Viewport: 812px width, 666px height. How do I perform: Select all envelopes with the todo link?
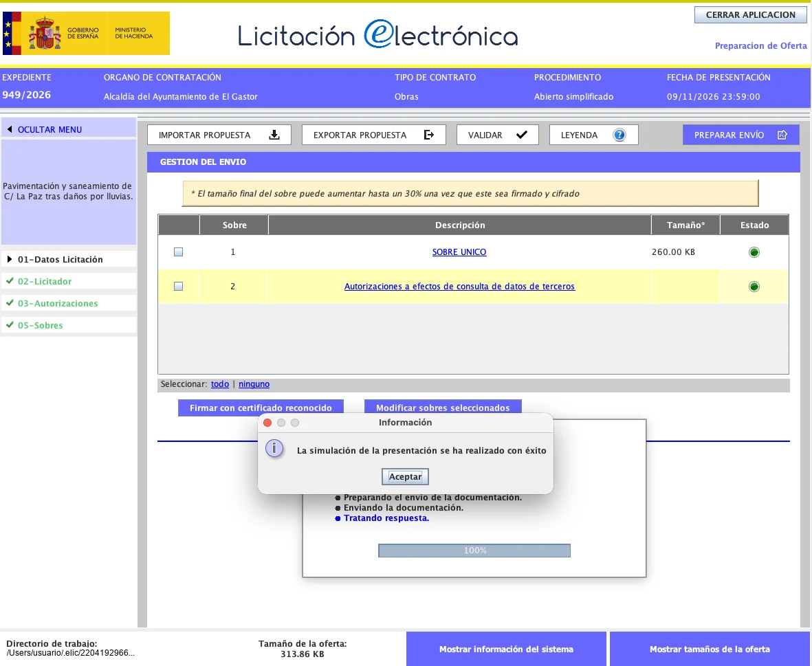point(219,384)
